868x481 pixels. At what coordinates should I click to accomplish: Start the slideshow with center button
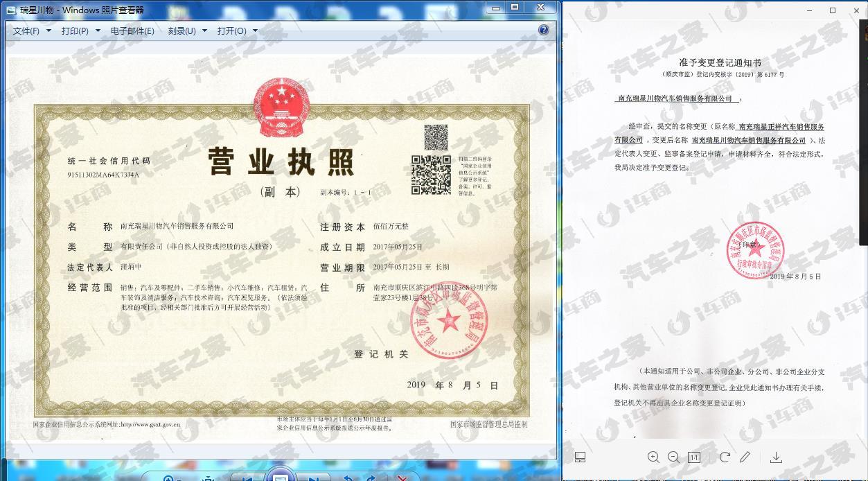point(280,477)
